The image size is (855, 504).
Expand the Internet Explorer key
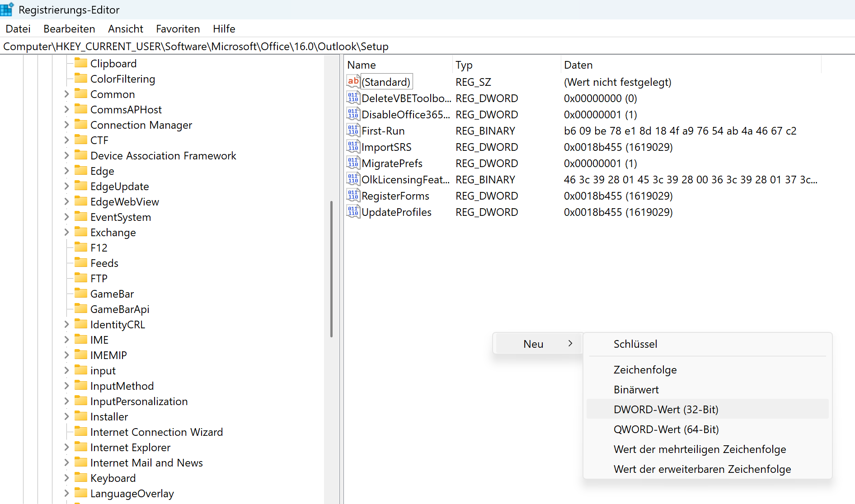(66, 447)
